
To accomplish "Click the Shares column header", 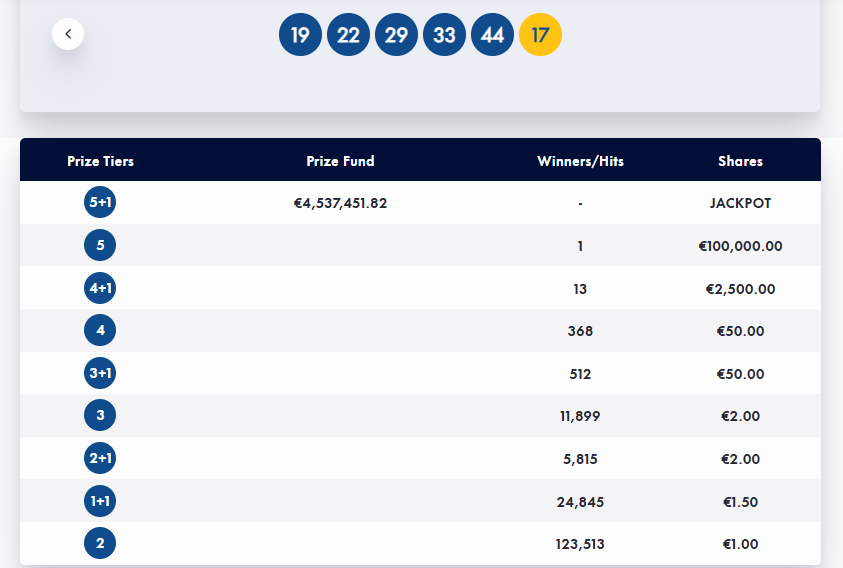I will pos(740,161).
